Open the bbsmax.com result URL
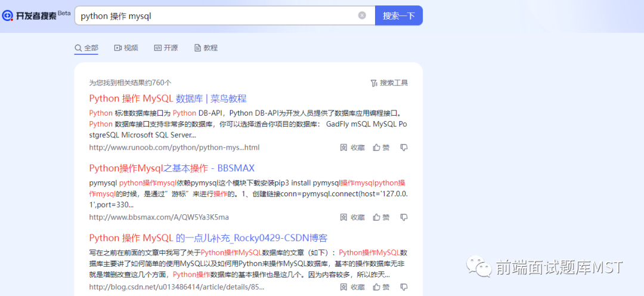Screen dimensions: 644x296 point(159,217)
